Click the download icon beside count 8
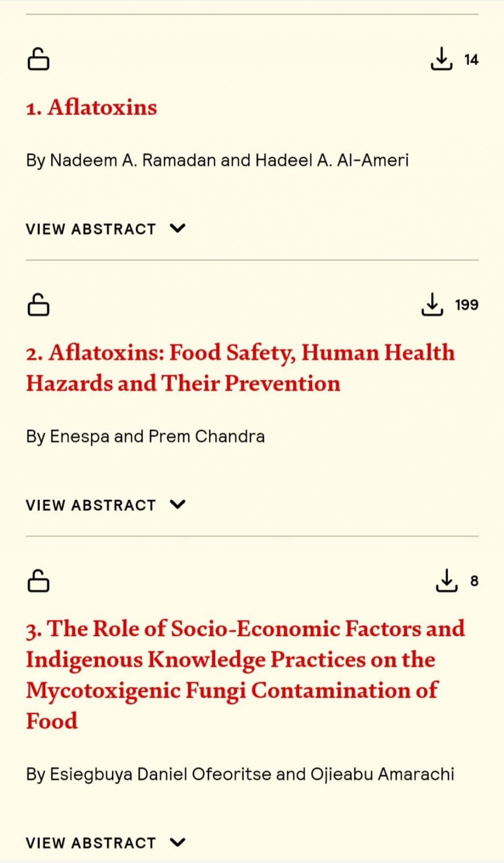504x863 pixels. (x=446, y=580)
